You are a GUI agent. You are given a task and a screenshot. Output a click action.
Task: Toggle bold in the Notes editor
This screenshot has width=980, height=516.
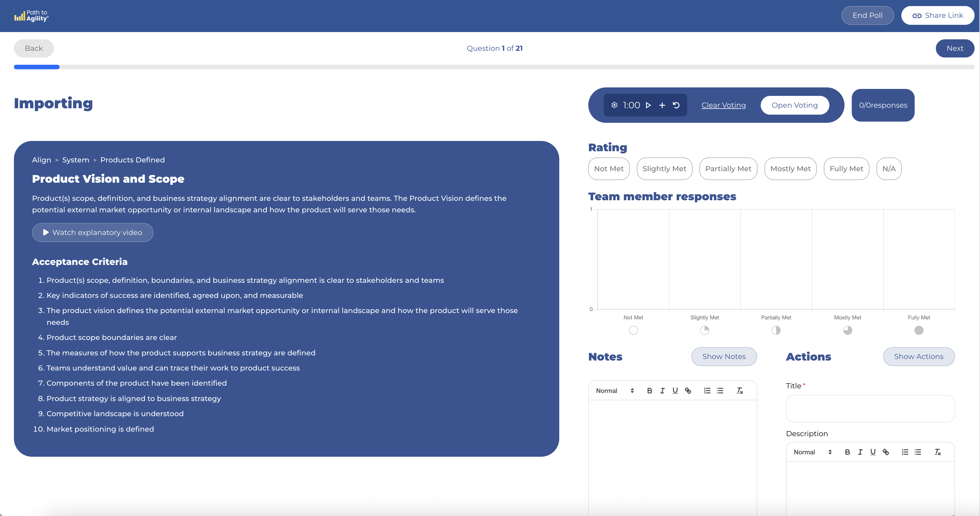pyautogui.click(x=649, y=391)
